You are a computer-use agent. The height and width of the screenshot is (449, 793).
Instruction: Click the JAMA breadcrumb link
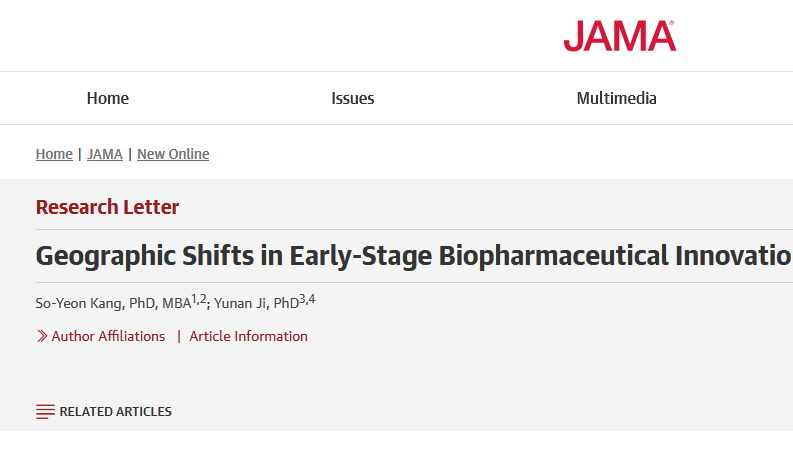[105, 154]
